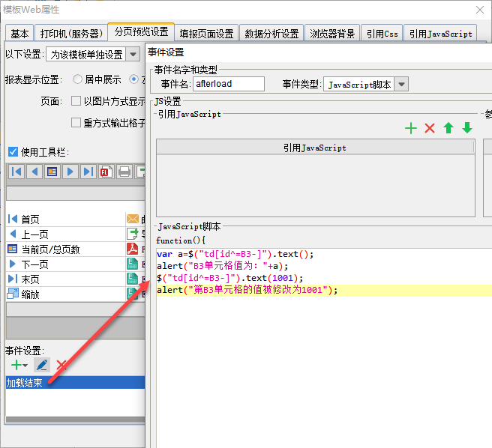Viewport: 492px width, 448px height.
Task: Switch to the 打印机(服务器) tab
Action: pyautogui.click(x=71, y=33)
